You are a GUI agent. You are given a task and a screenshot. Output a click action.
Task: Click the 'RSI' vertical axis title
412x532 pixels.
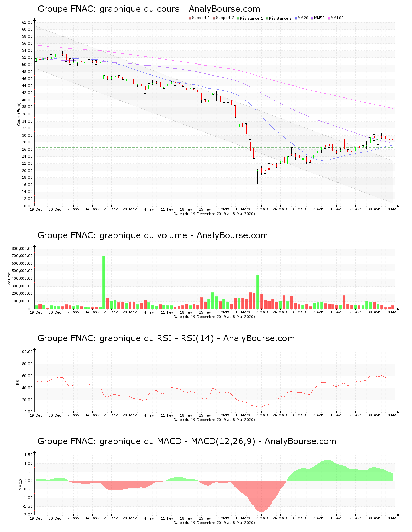pos(18,382)
